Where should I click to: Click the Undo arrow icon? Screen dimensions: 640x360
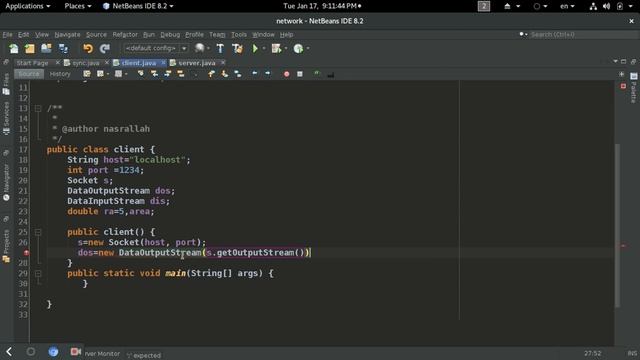pos(88,49)
